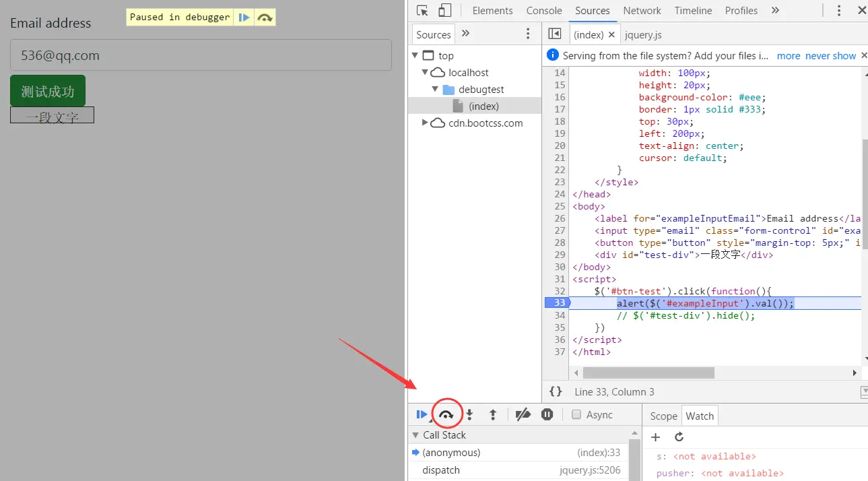Expand cdn.bootcss.com tree node
The width and height of the screenshot is (868, 481).
click(x=425, y=123)
